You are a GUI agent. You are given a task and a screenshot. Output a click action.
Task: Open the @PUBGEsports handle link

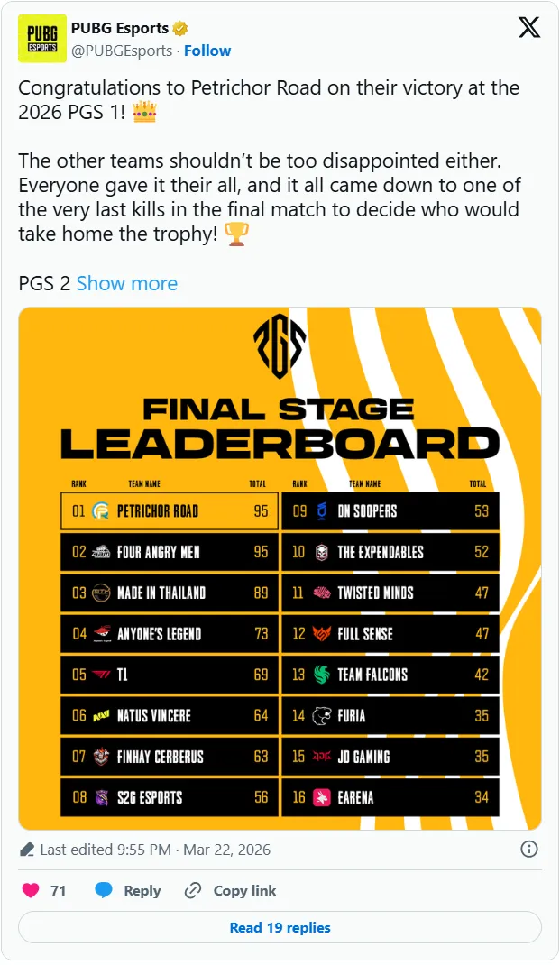tap(122, 51)
